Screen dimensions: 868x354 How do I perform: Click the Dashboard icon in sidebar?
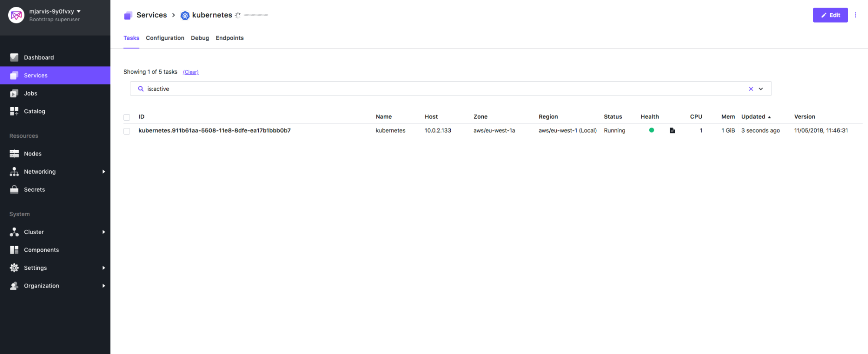click(x=14, y=57)
